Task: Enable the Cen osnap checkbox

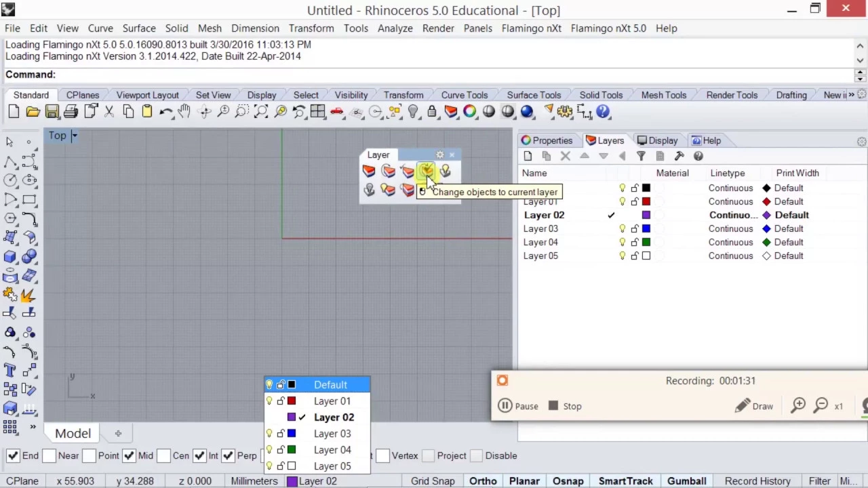Action: (163, 455)
